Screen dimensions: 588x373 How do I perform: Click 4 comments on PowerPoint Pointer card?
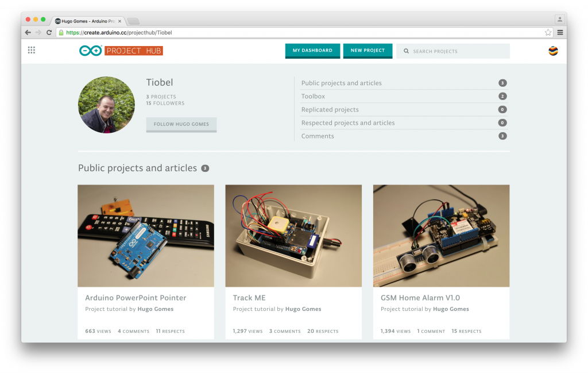point(133,332)
